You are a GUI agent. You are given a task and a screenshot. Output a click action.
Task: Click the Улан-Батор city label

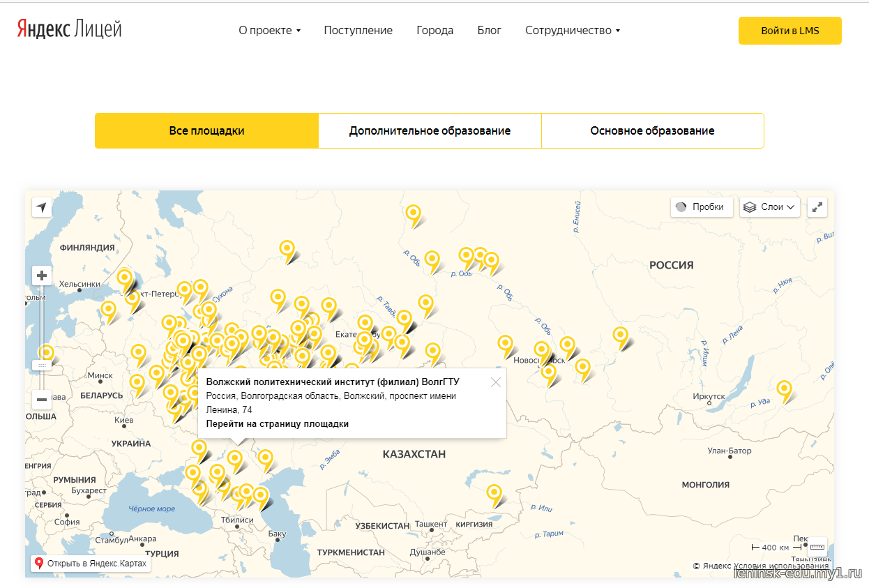(x=730, y=451)
